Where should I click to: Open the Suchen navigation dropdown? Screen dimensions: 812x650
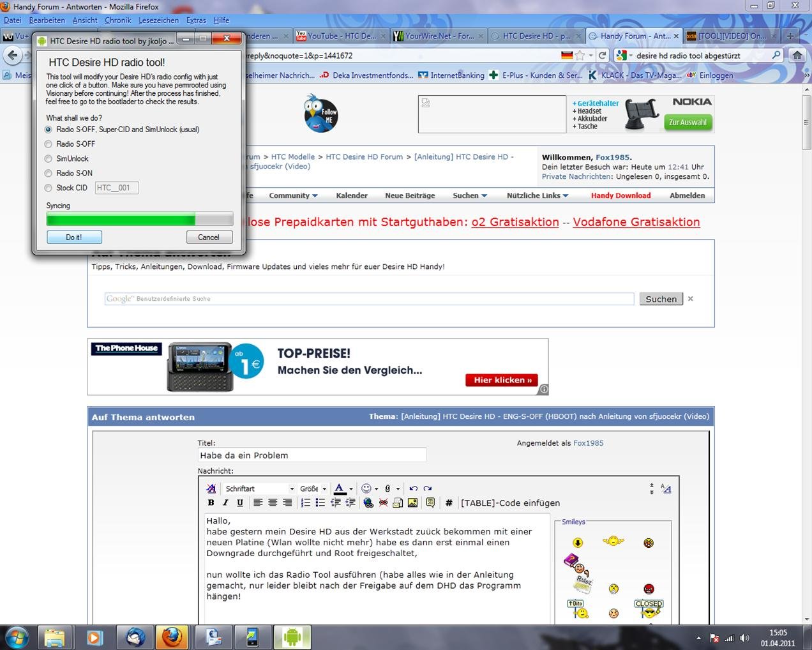[470, 195]
